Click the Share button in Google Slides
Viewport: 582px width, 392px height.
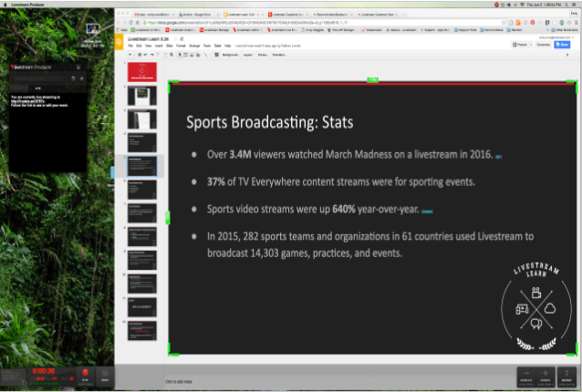[x=562, y=45]
